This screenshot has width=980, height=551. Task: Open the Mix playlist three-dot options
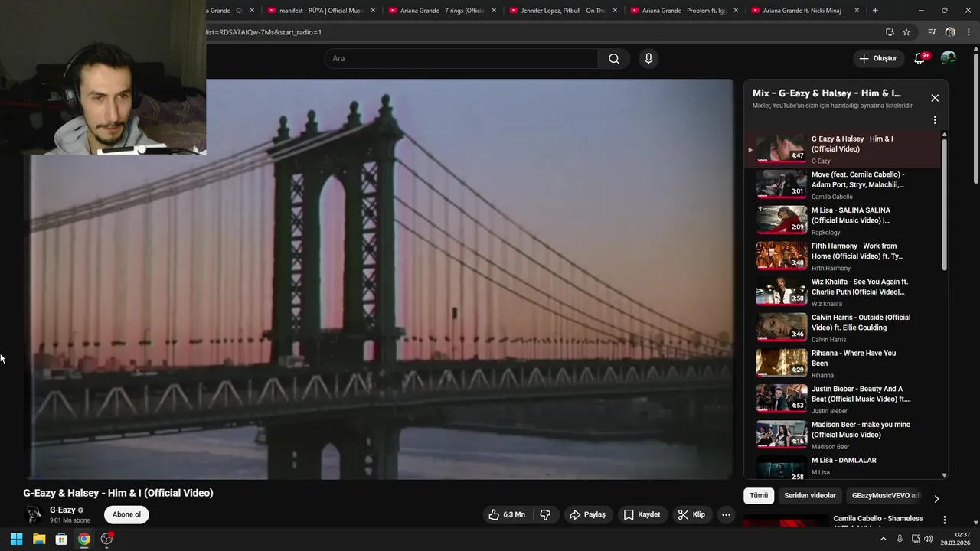tap(935, 120)
